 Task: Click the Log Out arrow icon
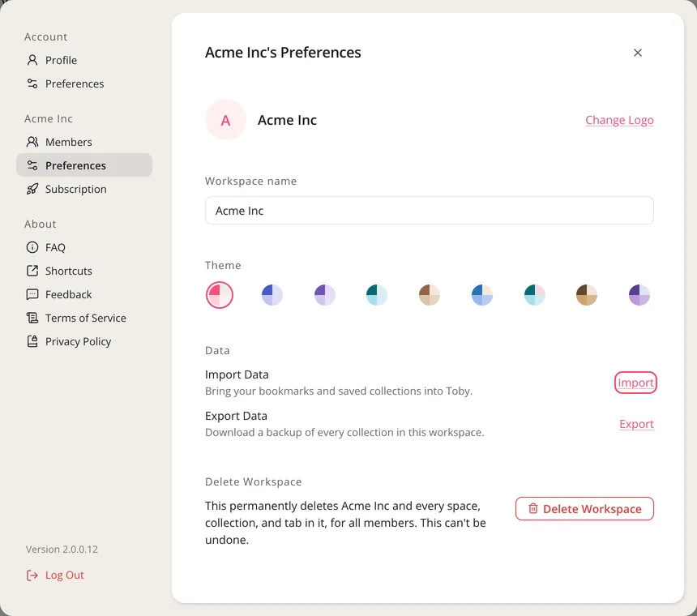coord(32,575)
